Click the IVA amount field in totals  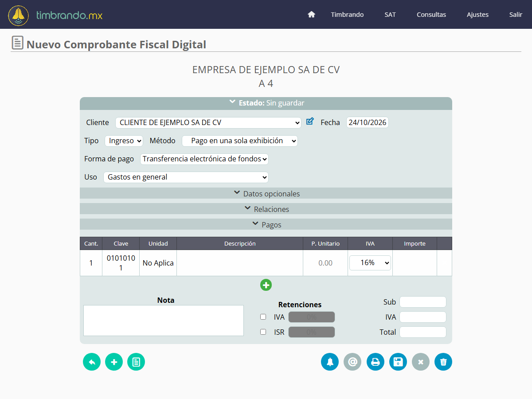coord(423,317)
